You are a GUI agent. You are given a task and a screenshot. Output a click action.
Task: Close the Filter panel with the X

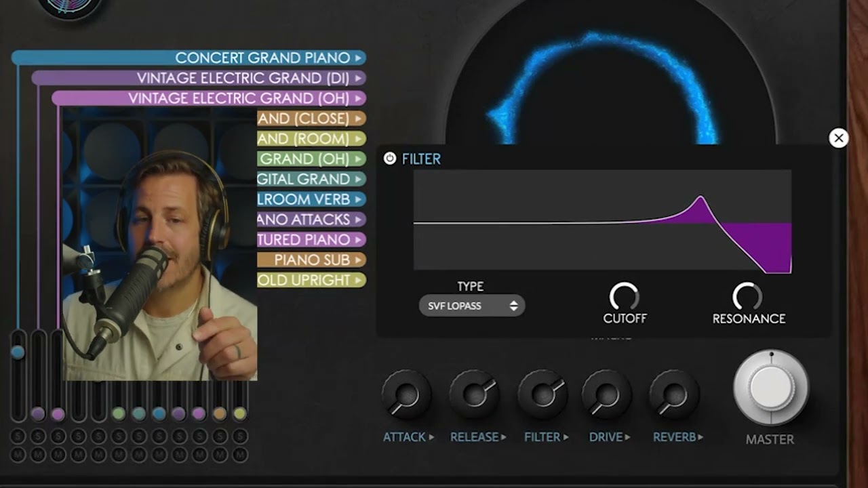click(x=839, y=138)
